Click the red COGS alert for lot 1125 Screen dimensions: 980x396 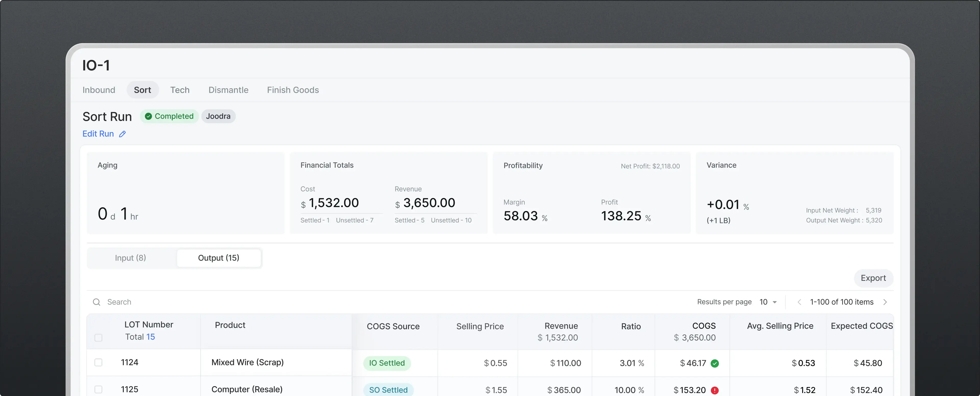(x=715, y=390)
